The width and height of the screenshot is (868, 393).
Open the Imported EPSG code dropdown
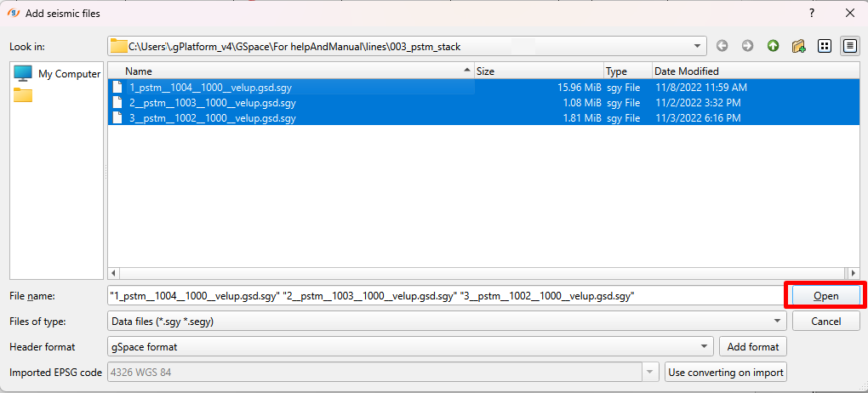[650, 373]
